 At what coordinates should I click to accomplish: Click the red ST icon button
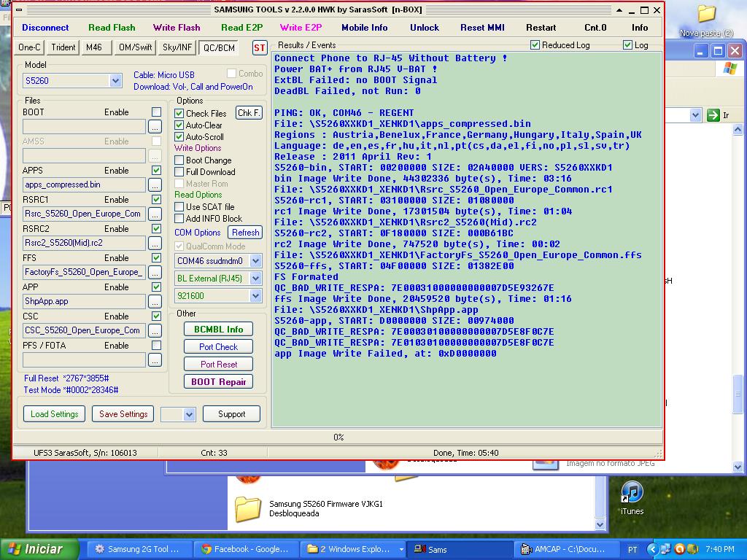(x=259, y=47)
